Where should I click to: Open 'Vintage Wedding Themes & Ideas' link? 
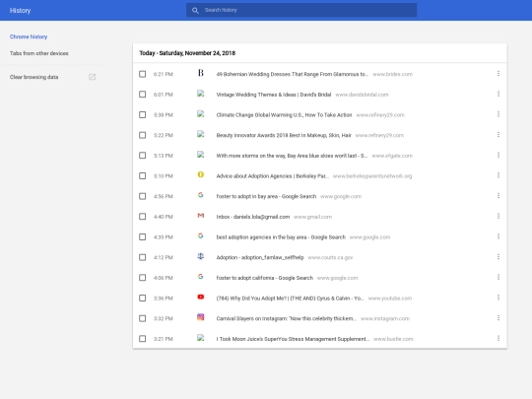274,95
